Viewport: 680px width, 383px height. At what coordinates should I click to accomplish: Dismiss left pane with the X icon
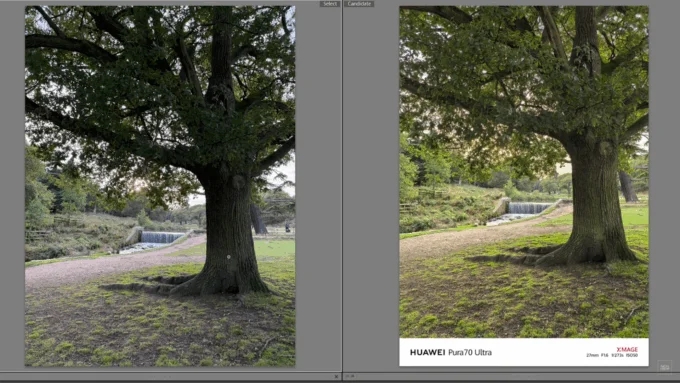pyautogui.click(x=336, y=376)
